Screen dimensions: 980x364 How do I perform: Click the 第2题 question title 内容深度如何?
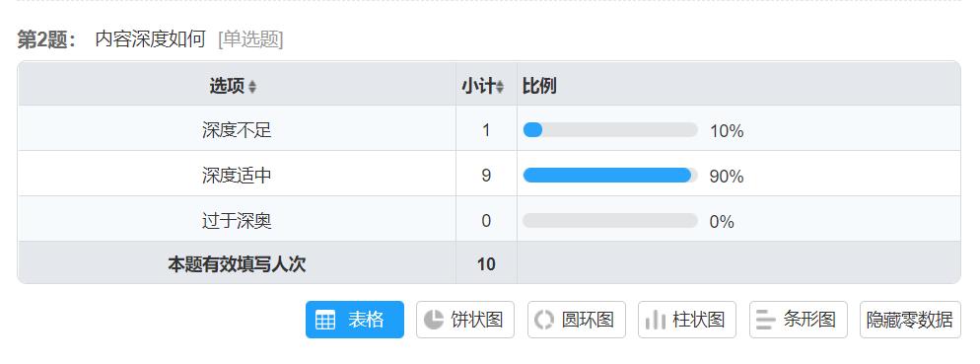click(x=150, y=39)
